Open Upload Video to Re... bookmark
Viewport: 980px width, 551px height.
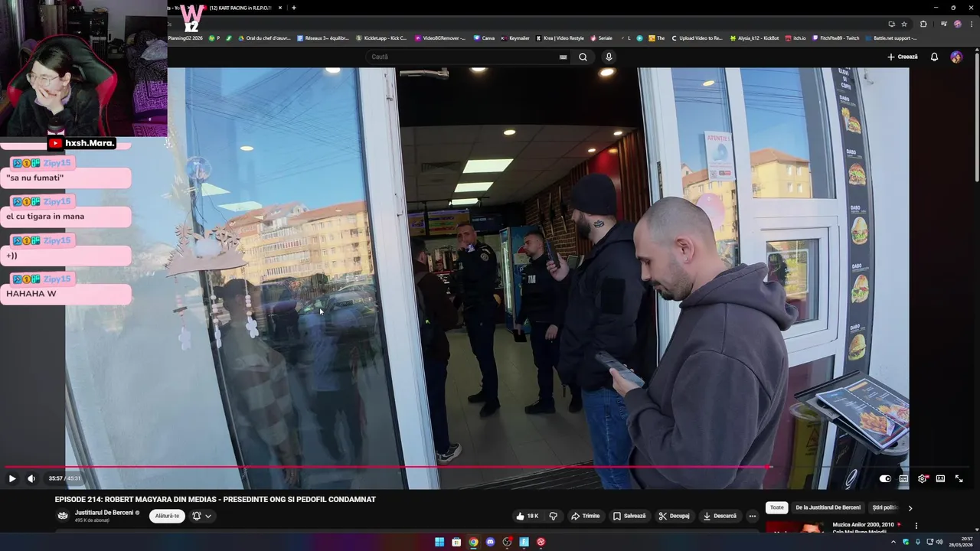click(x=697, y=38)
